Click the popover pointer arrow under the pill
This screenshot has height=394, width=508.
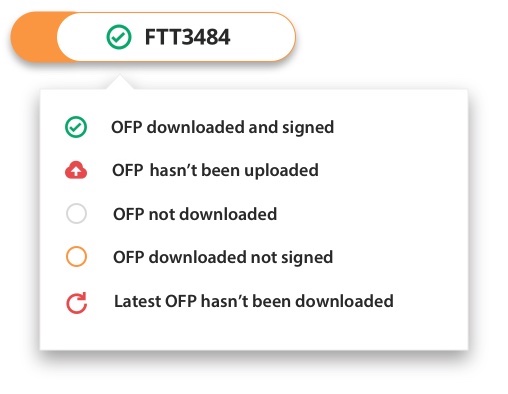point(119,82)
